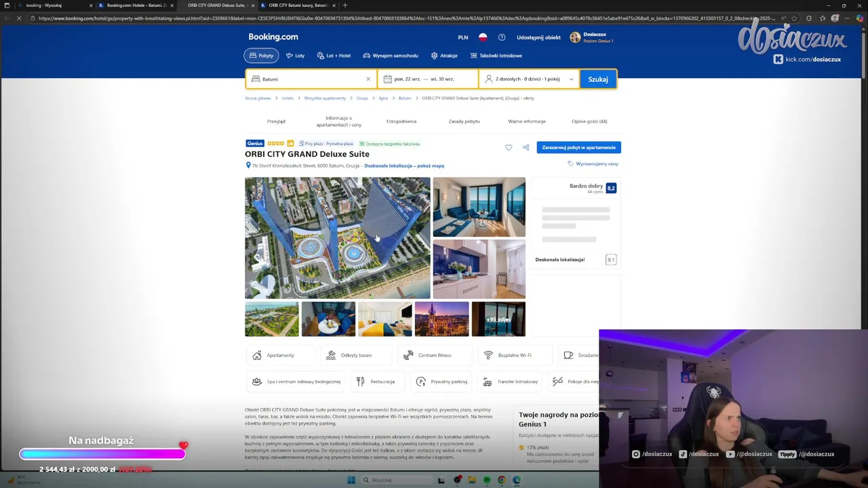Click the guests selector chevron arrow
Viewport: 868px width, 488px height.
click(571, 79)
